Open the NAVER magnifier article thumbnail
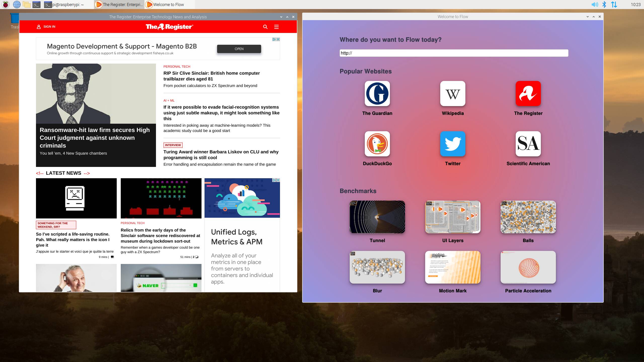Viewport: 644px width, 362px height. point(161,278)
